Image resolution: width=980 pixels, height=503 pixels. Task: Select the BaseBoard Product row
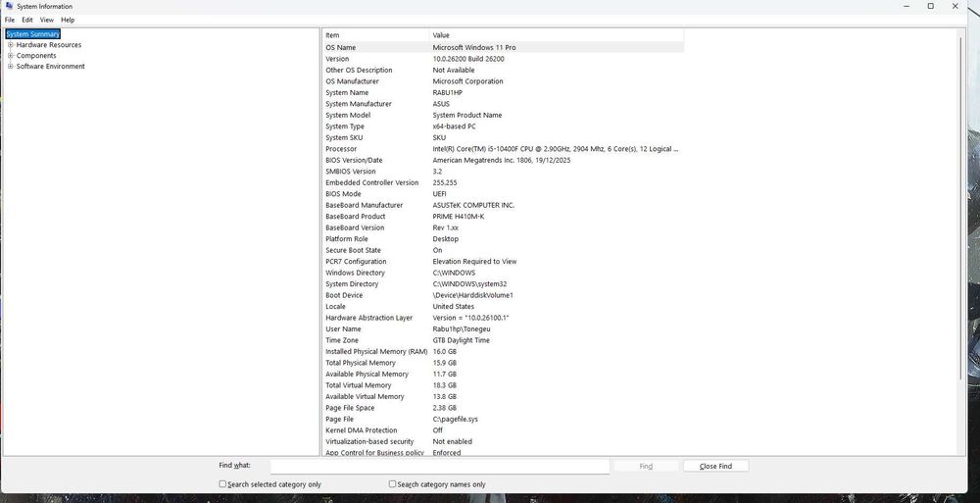pyautogui.click(x=503, y=217)
